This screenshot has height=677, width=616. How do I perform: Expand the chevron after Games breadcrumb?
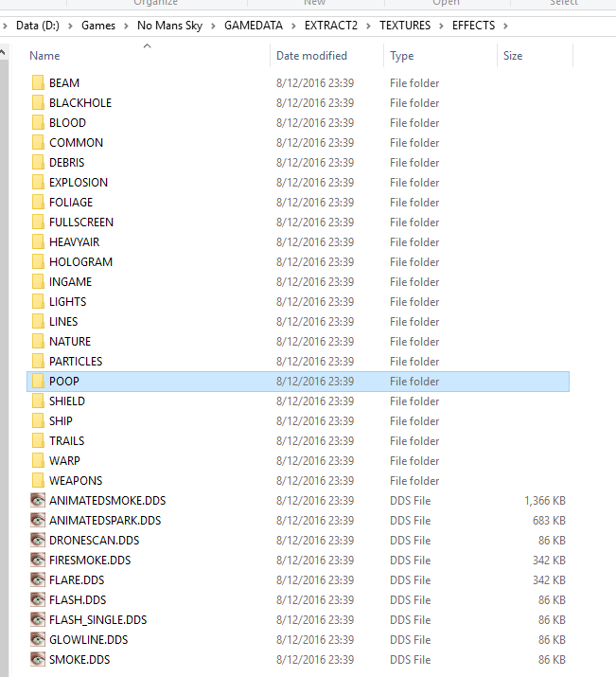[x=126, y=26]
